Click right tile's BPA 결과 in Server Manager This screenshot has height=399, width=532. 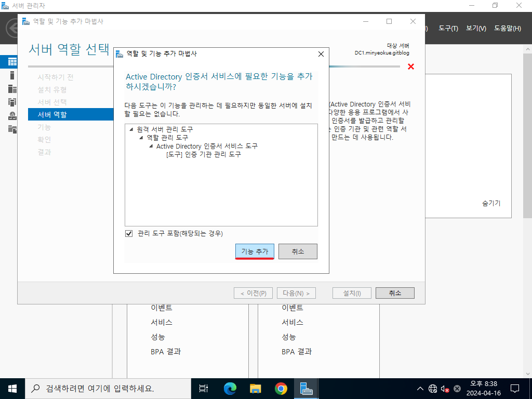click(x=297, y=352)
